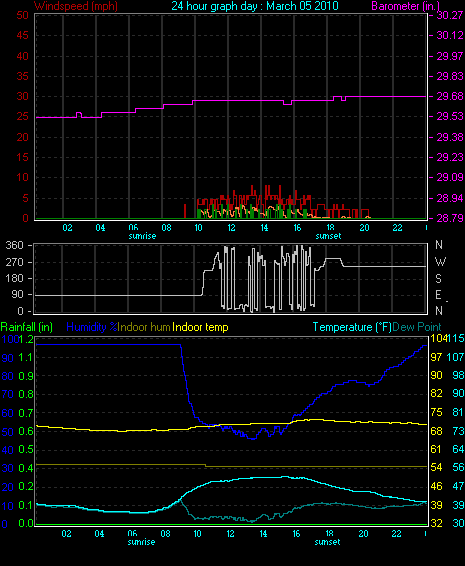Viewport: 465px width, 566px height.
Task: Click the compass letter W
Action: [440, 261]
